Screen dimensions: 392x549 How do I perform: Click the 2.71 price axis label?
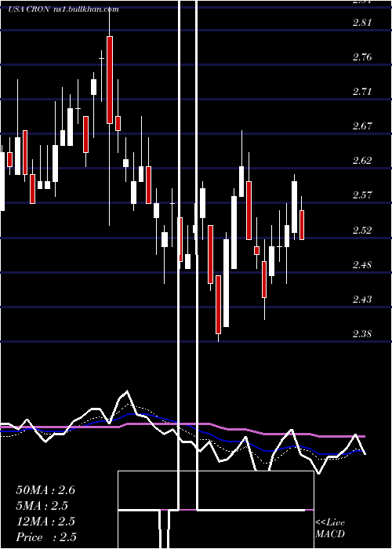coord(362,92)
